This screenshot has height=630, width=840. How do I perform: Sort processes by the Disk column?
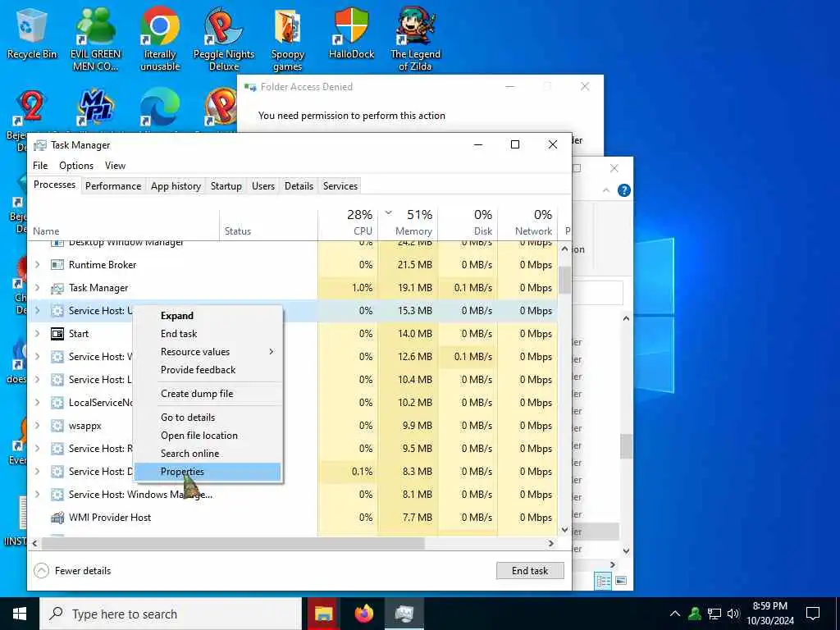[x=468, y=222]
